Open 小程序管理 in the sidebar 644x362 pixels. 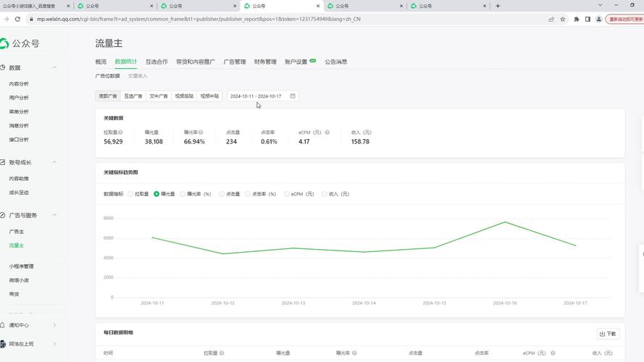[x=21, y=266]
